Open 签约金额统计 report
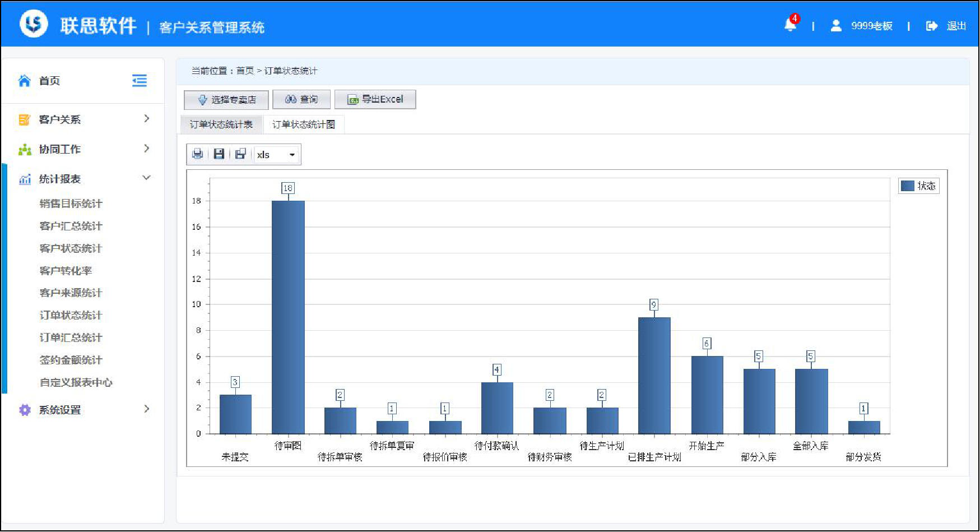Image resolution: width=980 pixels, height=532 pixels. 71,360
